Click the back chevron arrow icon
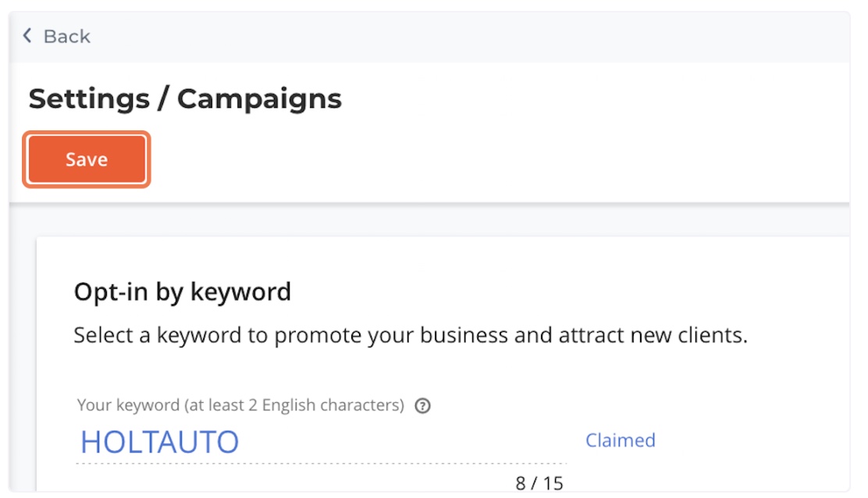 click(27, 35)
